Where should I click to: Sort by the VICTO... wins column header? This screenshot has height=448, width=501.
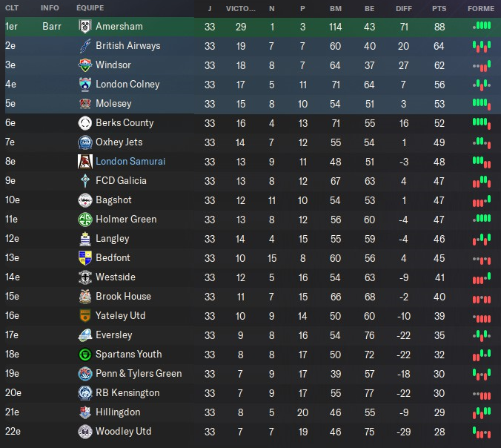click(240, 8)
